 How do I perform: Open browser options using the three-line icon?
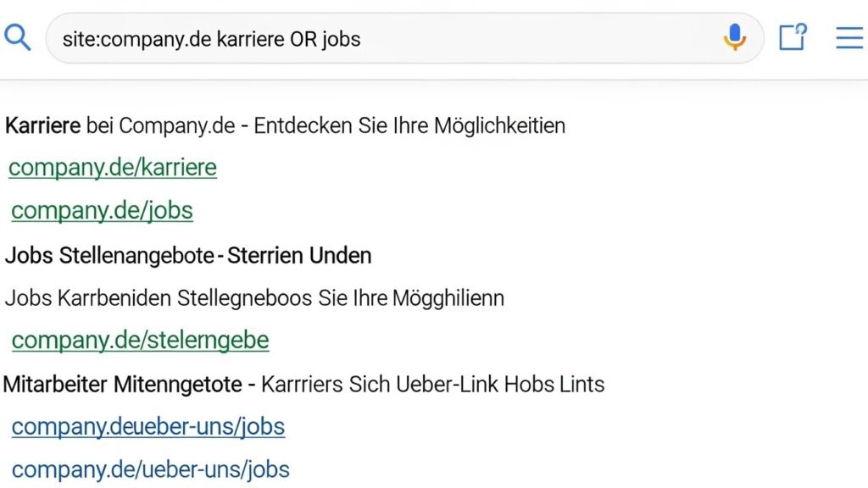tap(849, 37)
